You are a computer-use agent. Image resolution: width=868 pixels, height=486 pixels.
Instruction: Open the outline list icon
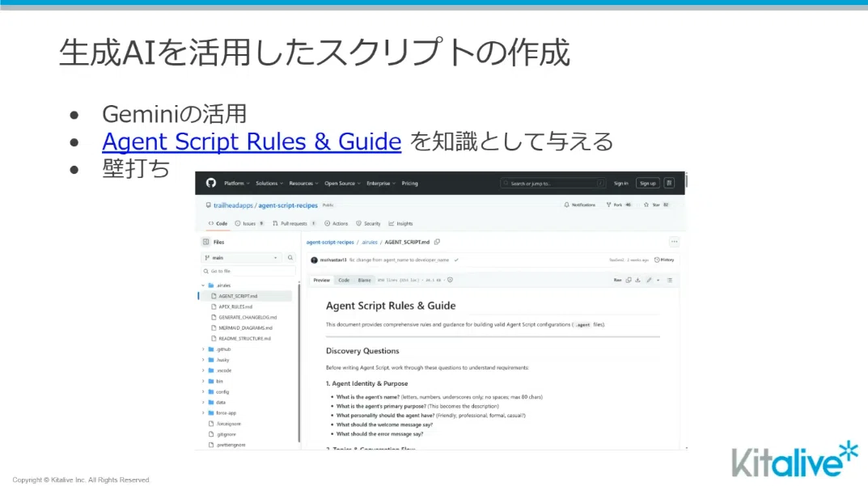[670, 280]
